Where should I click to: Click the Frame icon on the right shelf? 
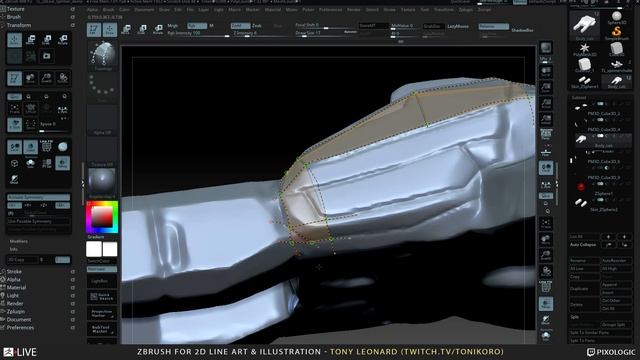(546, 224)
